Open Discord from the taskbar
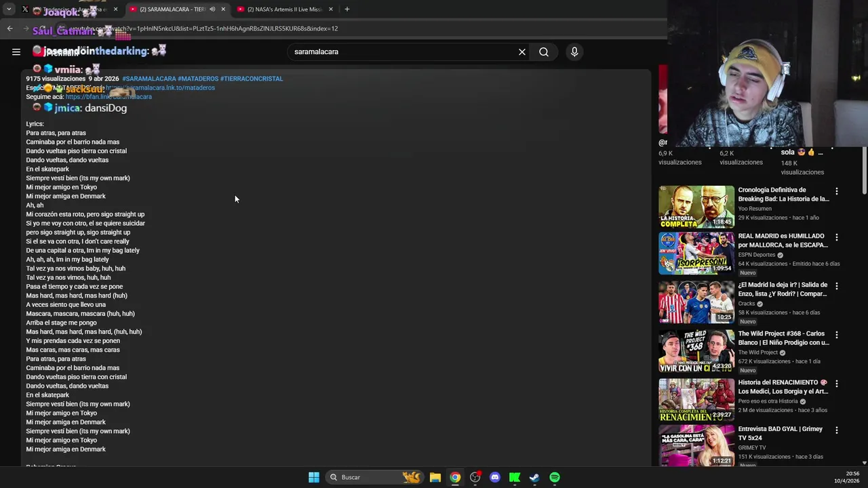The image size is (868, 488). coord(495,477)
